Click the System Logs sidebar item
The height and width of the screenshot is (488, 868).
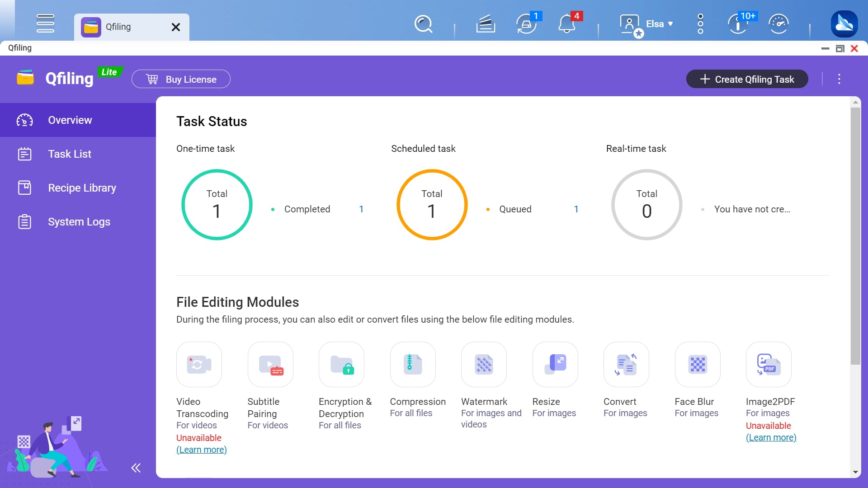click(x=79, y=222)
